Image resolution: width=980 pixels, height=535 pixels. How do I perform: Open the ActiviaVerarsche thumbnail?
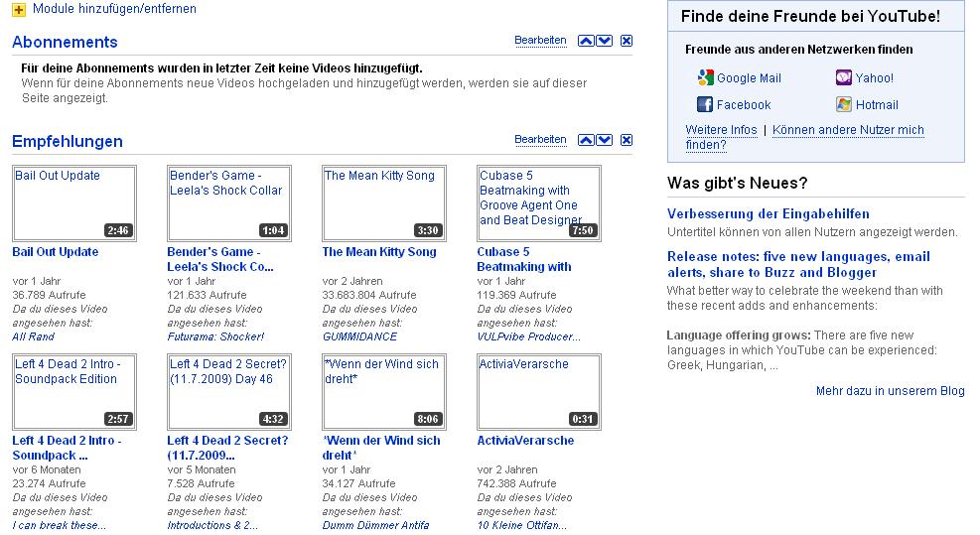point(539,392)
